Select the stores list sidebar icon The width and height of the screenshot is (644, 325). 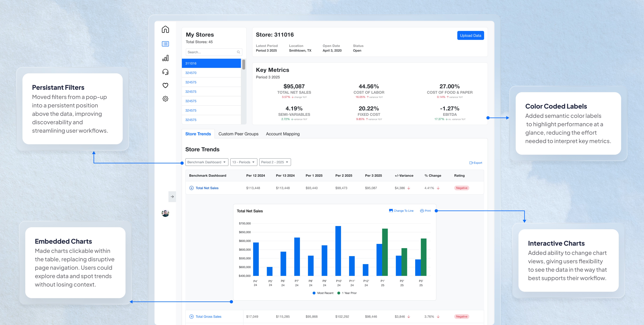165,44
